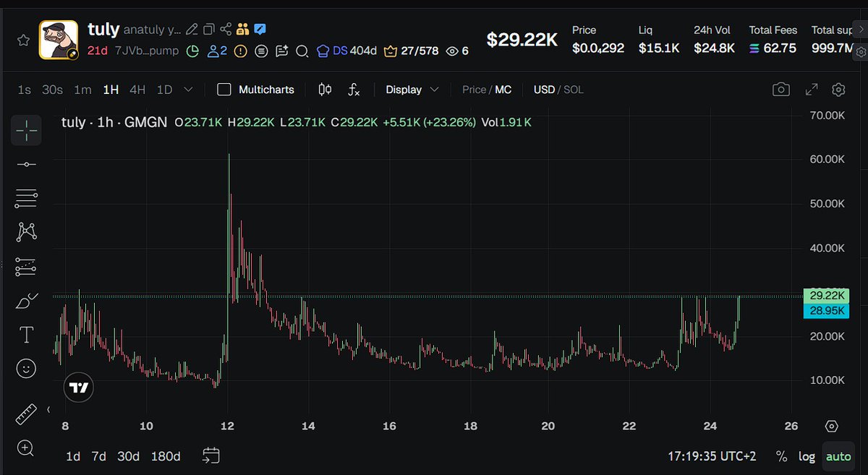Open the DS 404d dev info badge

[x=346, y=51]
